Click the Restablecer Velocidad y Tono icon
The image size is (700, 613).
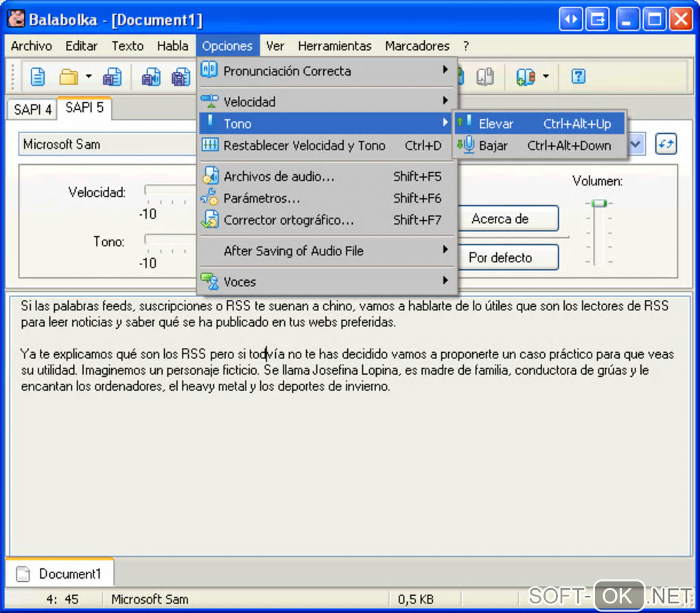tap(210, 145)
